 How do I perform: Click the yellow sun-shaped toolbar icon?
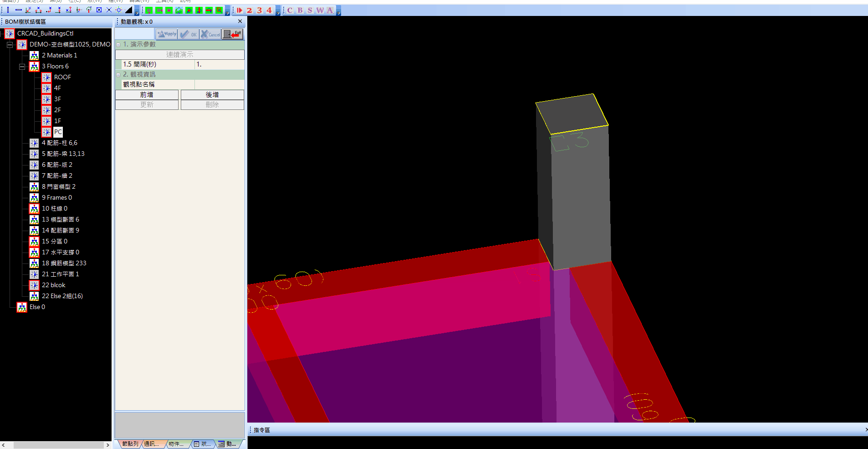(x=118, y=10)
